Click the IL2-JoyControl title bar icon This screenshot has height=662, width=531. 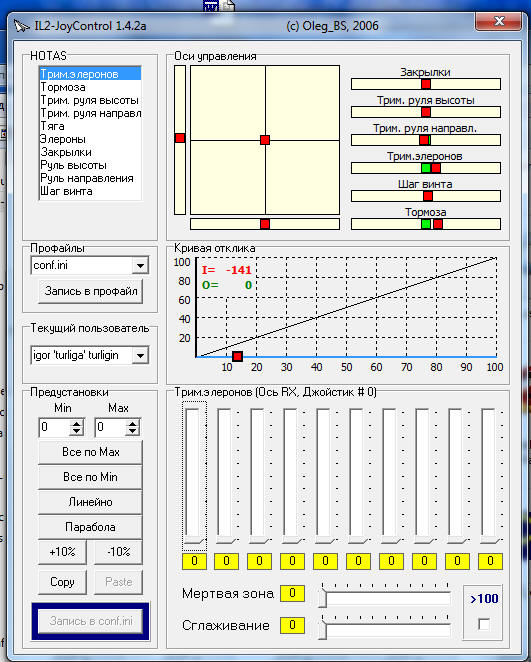pyautogui.click(x=21, y=26)
